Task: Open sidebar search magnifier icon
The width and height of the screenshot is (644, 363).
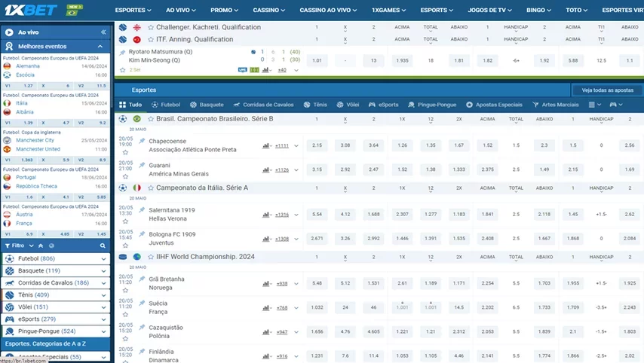Action: tap(103, 246)
